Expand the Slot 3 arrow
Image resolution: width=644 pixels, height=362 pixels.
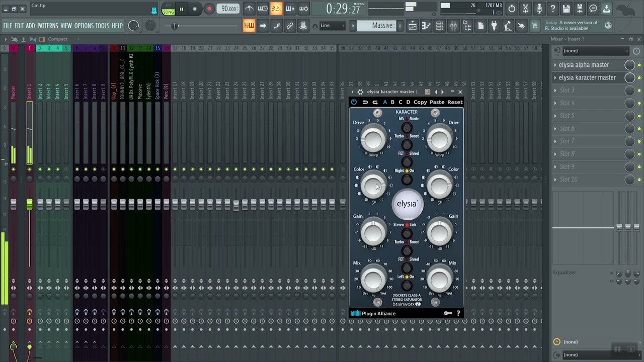(x=555, y=90)
